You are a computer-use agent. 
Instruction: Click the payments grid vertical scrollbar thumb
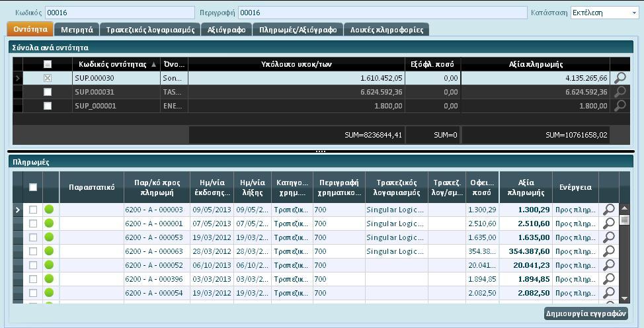click(x=624, y=220)
